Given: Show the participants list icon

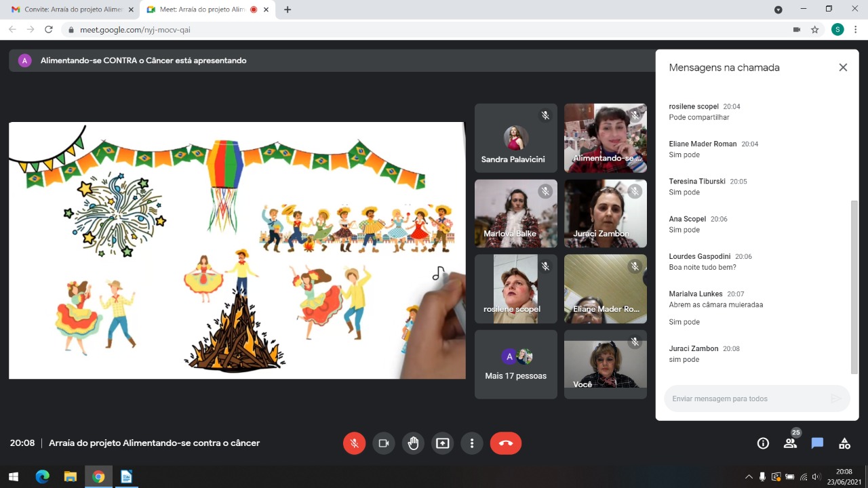Looking at the screenshot, I should 790,443.
